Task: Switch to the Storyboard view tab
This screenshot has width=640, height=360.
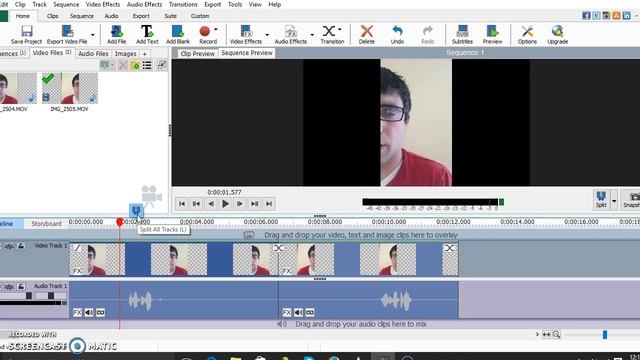Action: point(46,224)
